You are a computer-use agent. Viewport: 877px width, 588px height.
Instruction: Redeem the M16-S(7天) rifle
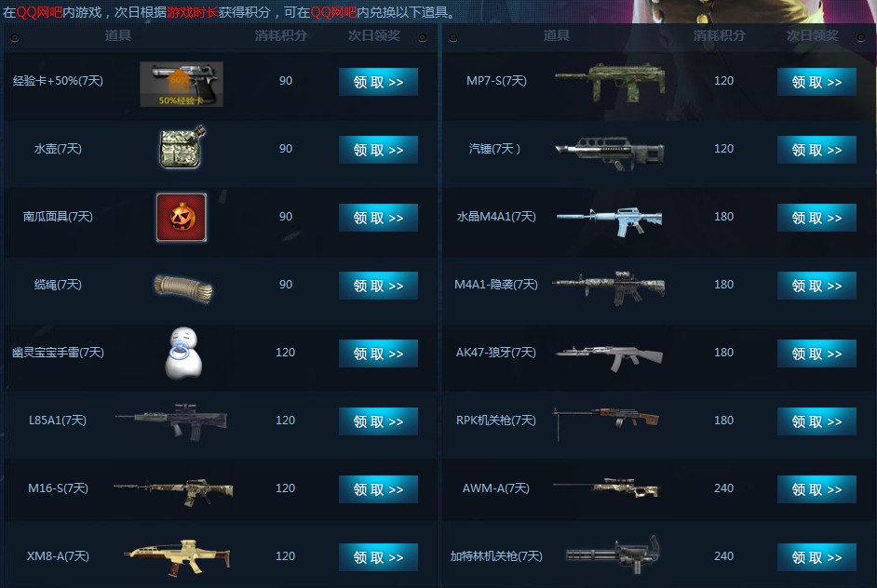[x=378, y=489]
